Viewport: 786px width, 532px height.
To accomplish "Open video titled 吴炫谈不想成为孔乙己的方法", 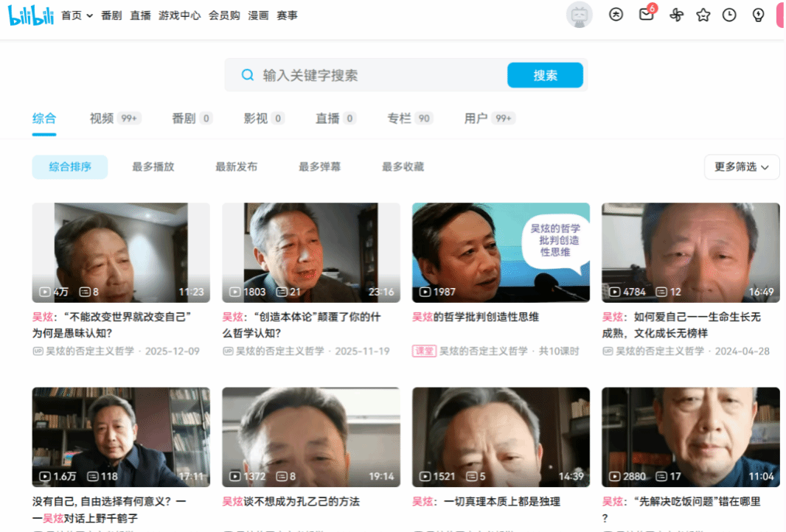I will [291, 502].
